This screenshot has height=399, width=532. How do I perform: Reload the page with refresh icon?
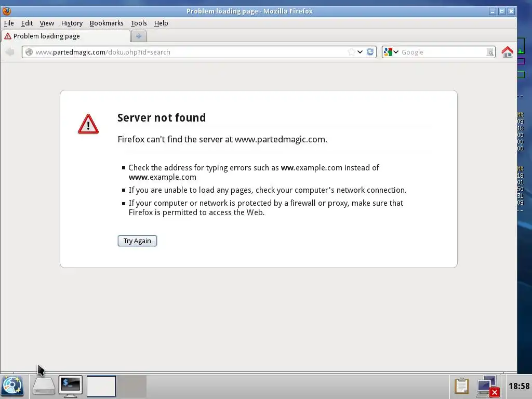click(370, 52)
